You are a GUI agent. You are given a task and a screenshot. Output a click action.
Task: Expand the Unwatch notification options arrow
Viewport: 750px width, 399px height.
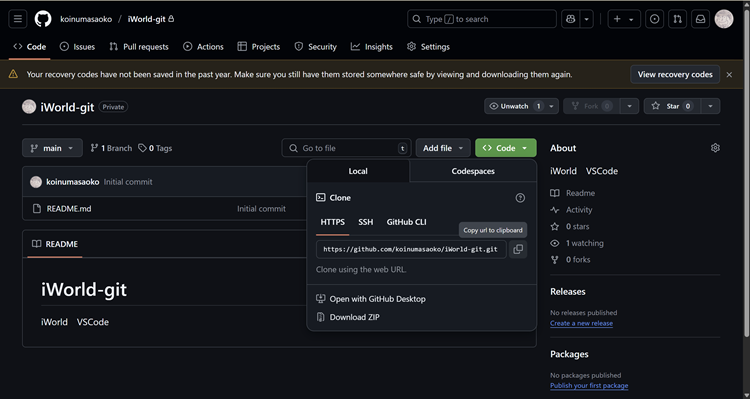(x=551, y=106)
